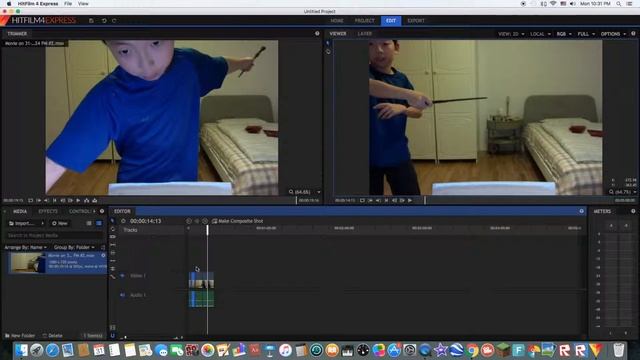This screenshot has height=360, width=640.
Task: Switch to the Project tab
Action: (364, 20)
